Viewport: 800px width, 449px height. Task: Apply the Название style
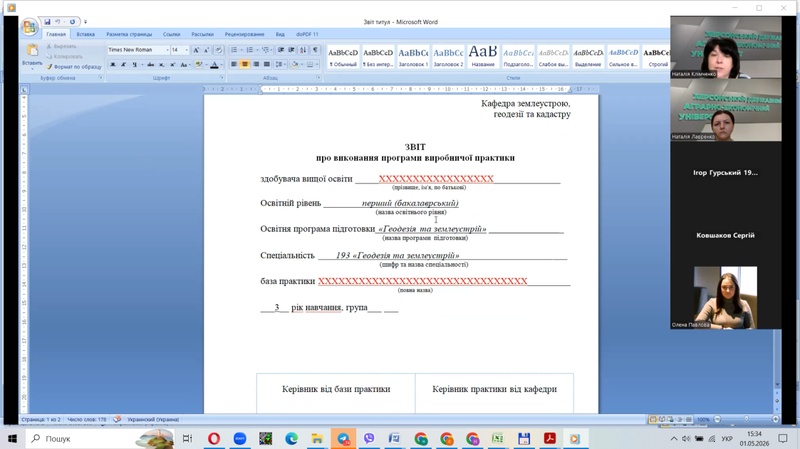point(483,57)
